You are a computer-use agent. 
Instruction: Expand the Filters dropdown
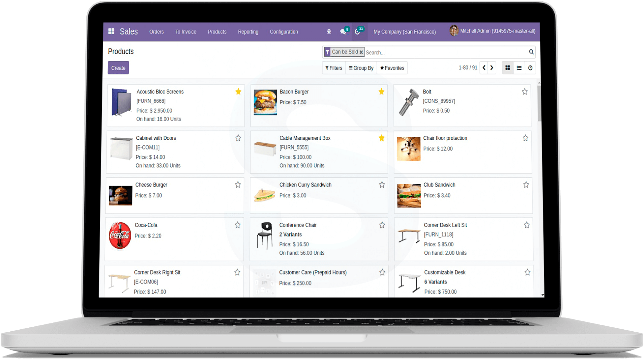(x=334, y=68)
